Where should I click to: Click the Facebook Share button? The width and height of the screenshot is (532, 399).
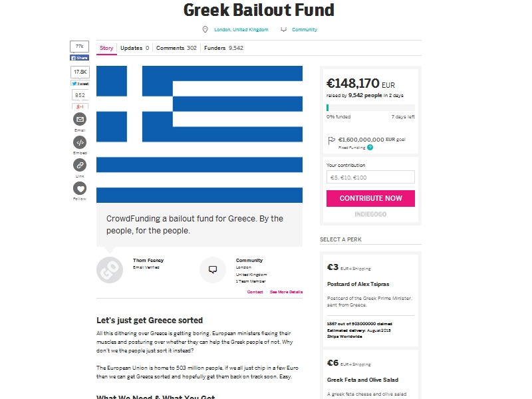[x=79, y=58]
